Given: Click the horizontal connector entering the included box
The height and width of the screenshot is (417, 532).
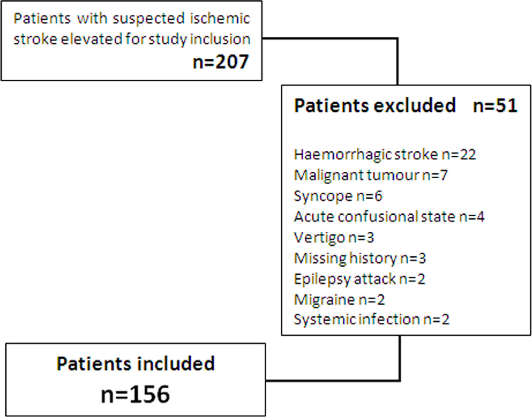Looking at the screenshot, I should [x=331, y=380].
